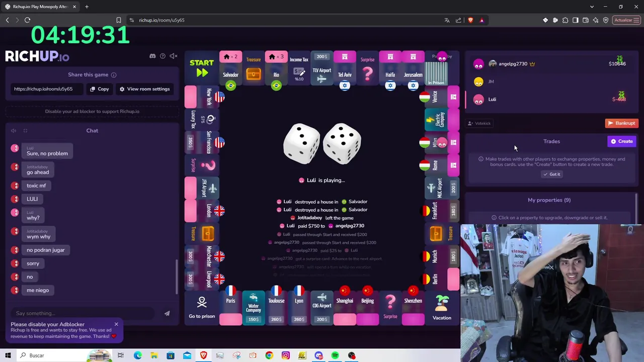Click the Treasure chest tile next to Salvador
The image size is (644, 362).
click(x=254, y=69)
